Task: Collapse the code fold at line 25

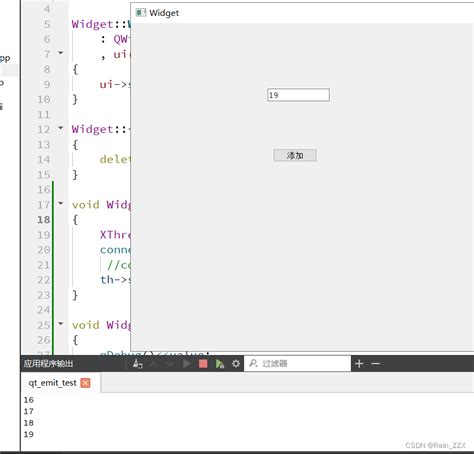Action: (61, 324)
